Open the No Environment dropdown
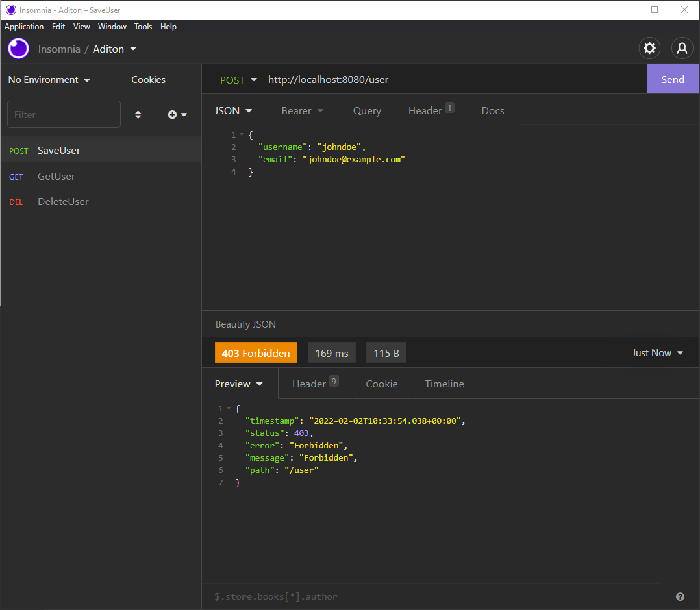This screenshot has height=610, width=700. coord(49,80)
